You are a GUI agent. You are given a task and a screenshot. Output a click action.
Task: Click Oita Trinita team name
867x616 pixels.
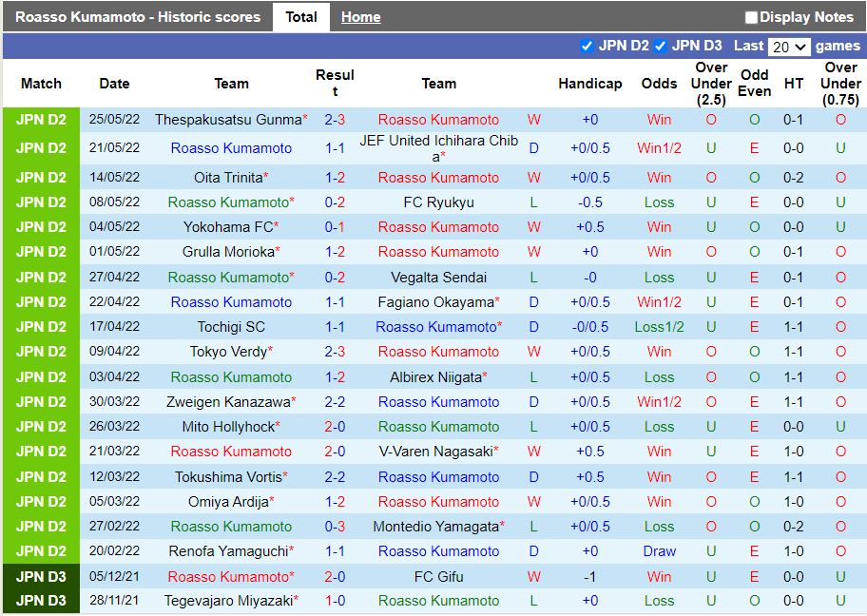[x=228, y=178]
